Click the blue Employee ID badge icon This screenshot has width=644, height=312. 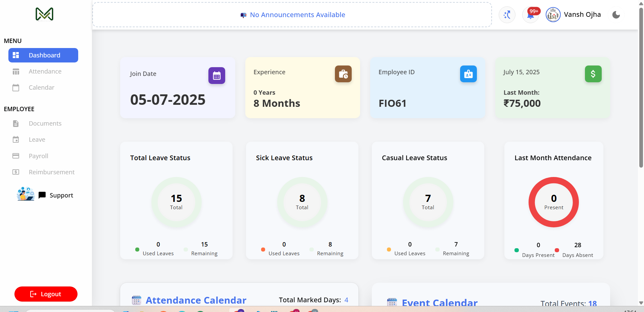click(x=468, y=74)
